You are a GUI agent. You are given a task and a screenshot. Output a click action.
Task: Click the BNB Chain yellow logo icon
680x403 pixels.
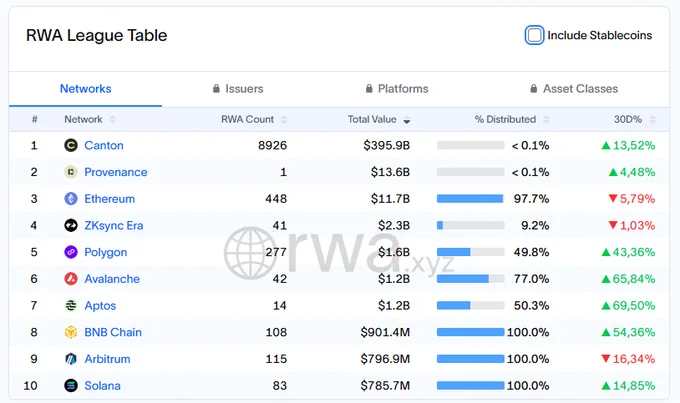click(71, 332)
